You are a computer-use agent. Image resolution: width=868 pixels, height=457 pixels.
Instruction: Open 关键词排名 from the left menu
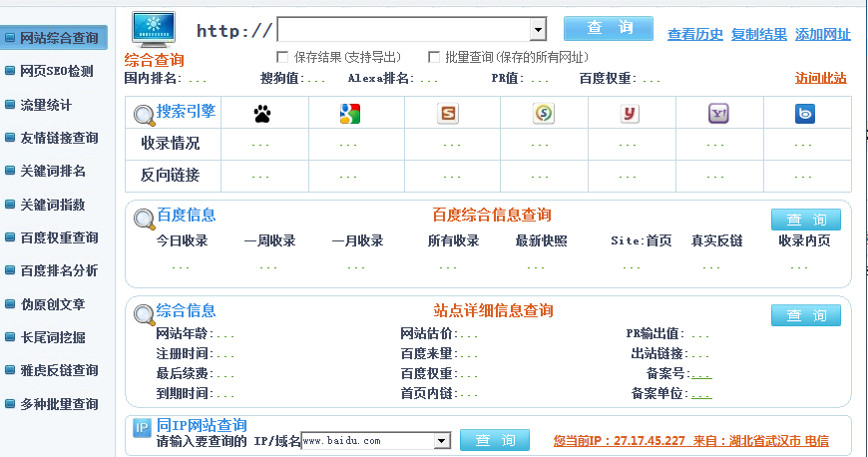pyautogui.click(x=53, y=171)
